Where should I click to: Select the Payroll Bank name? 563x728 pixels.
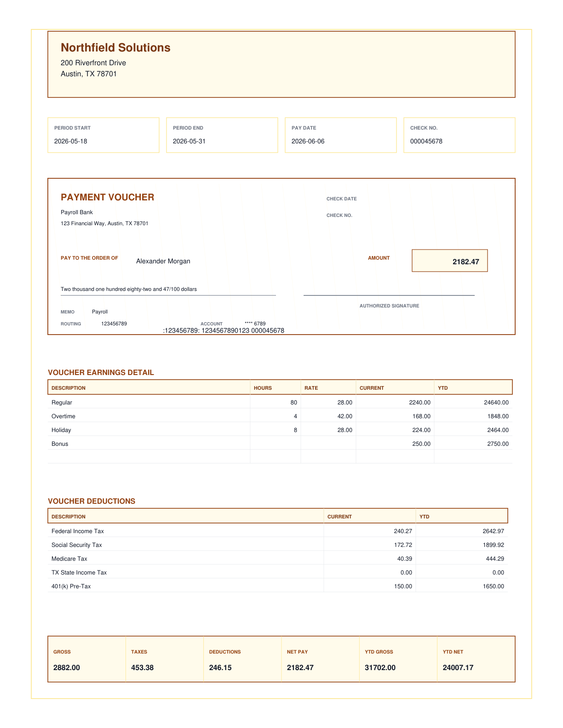tap(77, 212)
